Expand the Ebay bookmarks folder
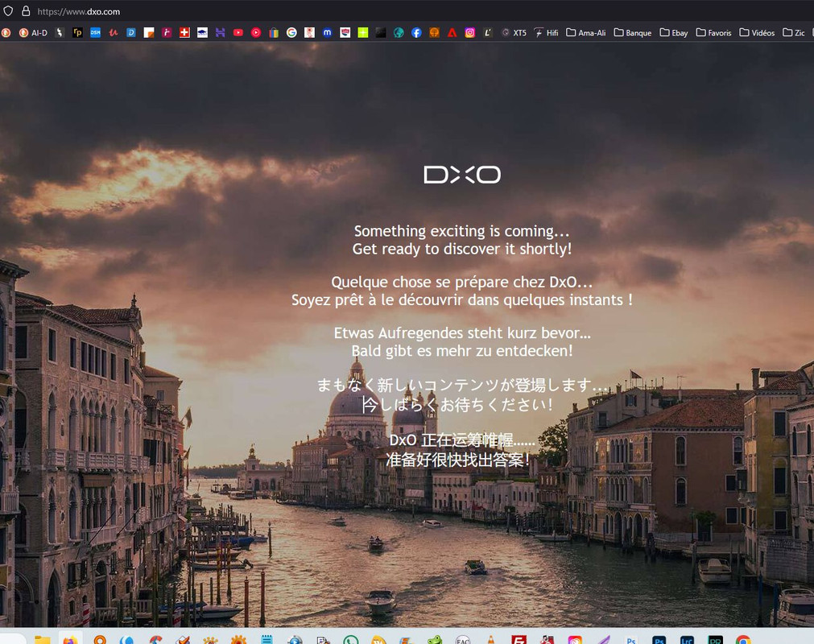Viewport: 814px width, 644px height. (x=674, y=33)
